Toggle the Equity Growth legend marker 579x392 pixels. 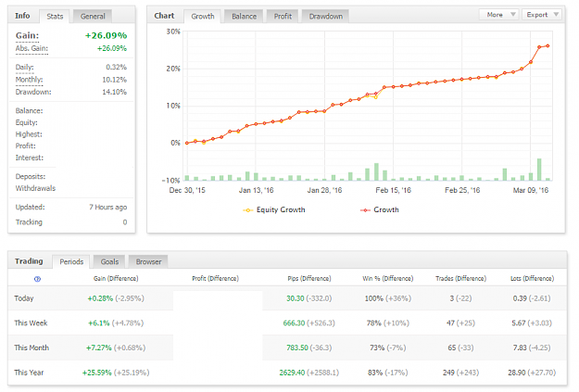click(x=247, y=209)
